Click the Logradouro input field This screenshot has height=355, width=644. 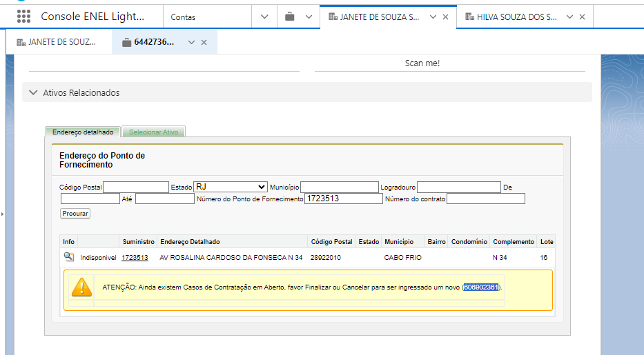click(459, 187)
